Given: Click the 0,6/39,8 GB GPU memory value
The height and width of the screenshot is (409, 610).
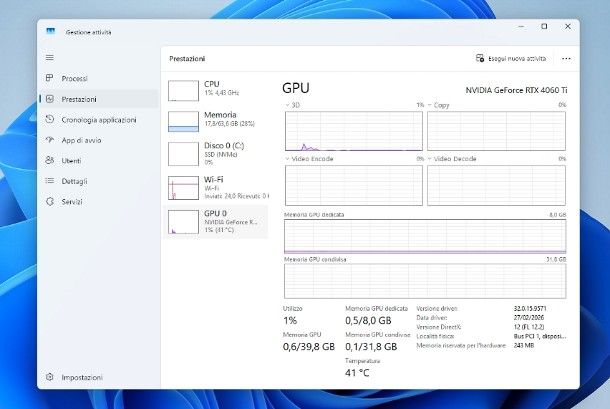Looking at the screenshot, I should [309, 347].
